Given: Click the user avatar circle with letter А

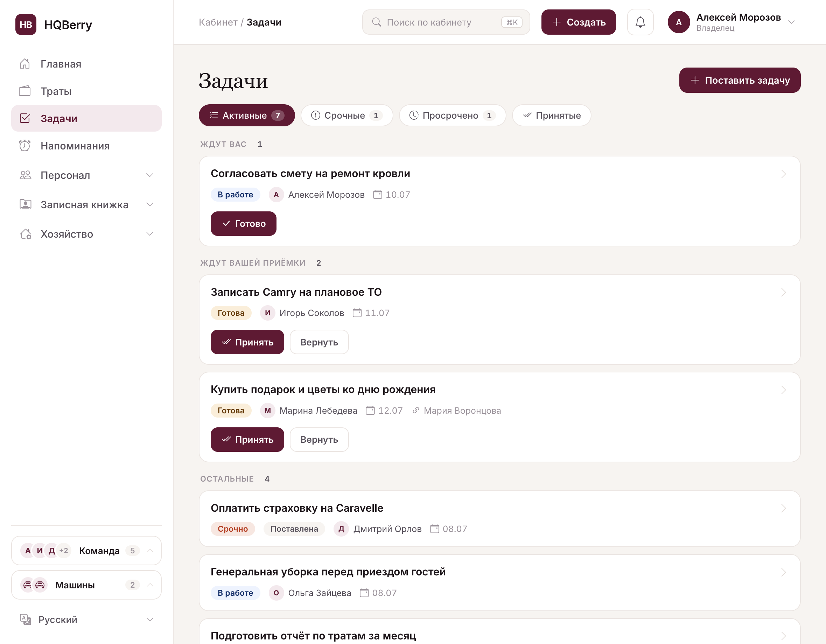Looking at the screenshot, I should (x=679, y=22).
